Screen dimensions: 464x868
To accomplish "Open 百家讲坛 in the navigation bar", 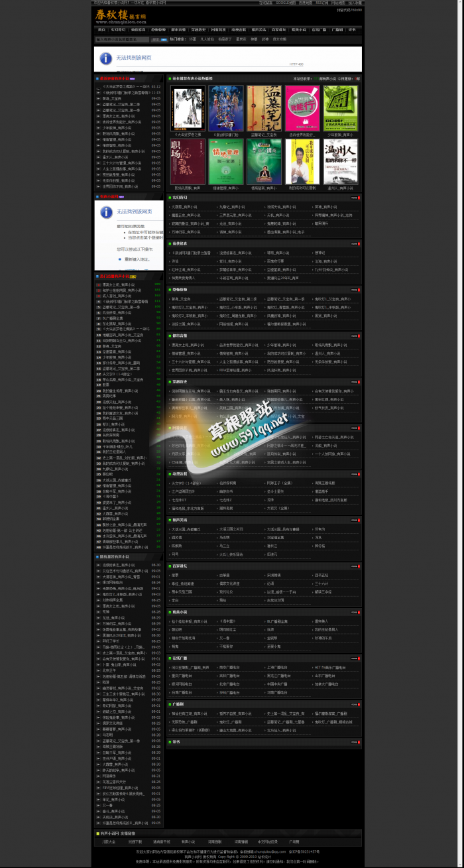I will (x=279, y=30).
